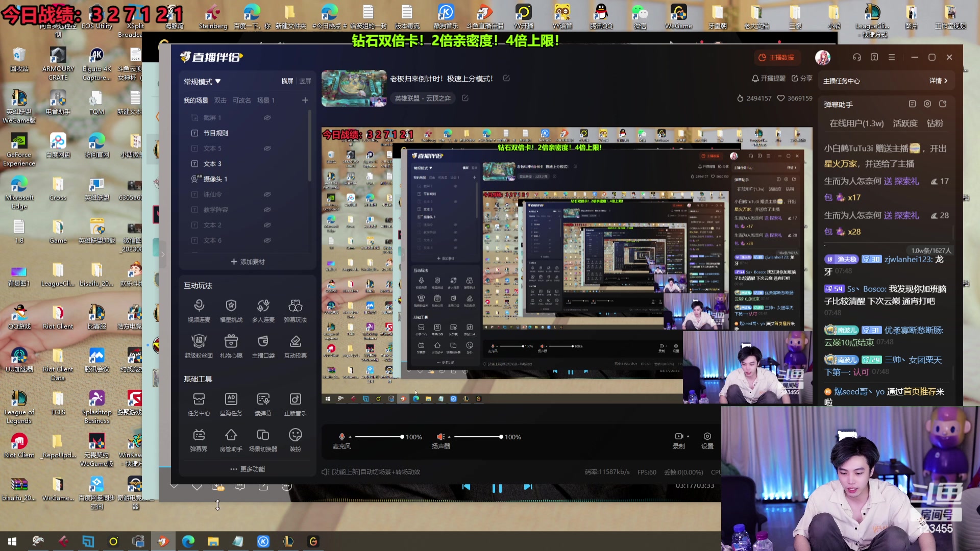Click 添加素材 add source button
Image resolution: width=980 pixels, height=551 pixels.
[x=248, y=262]
